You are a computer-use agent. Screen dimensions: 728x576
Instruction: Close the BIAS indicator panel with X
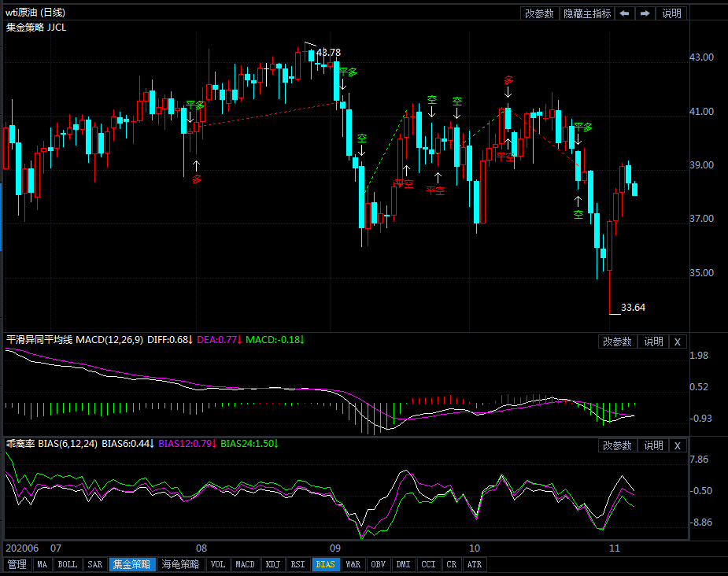(678, 445)
